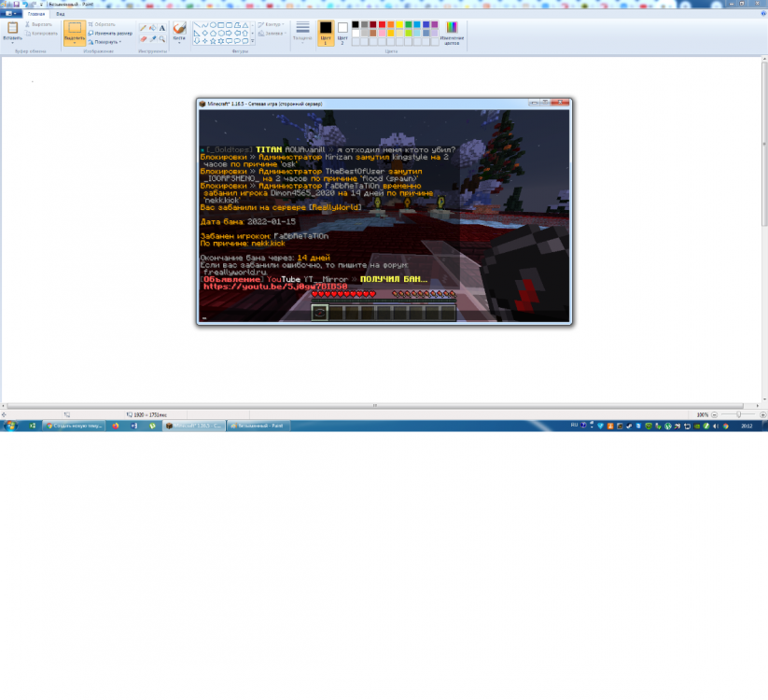Screen dimensions: 768x700
Task: Click the Undo arrow in quick access toolbar
Action: point(25,4)
